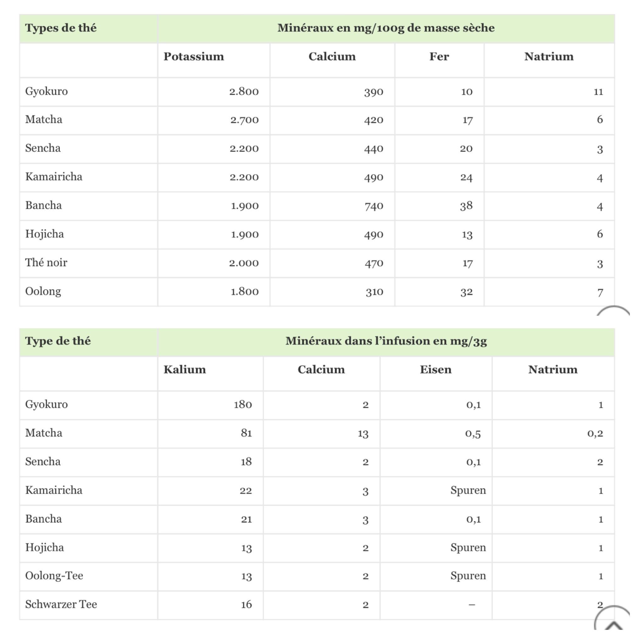644x644 pixels.
Task: Click the Oolong-Tee row label
Action: (54, 576)
